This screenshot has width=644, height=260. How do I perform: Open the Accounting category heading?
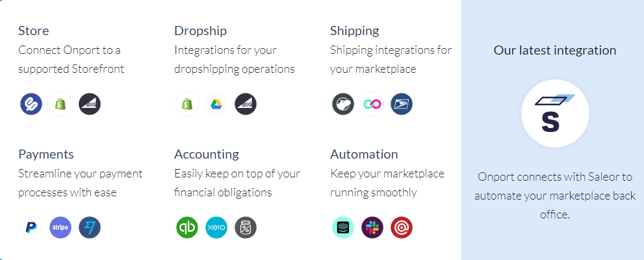(x=207, y=155)
